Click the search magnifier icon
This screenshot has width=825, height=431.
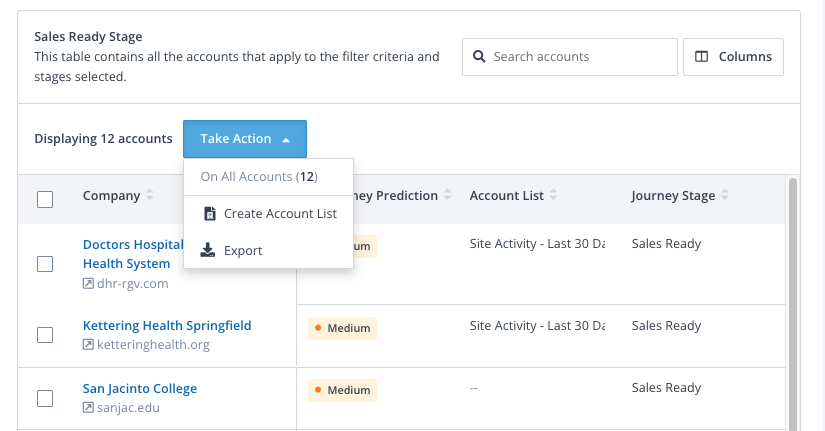480,57
